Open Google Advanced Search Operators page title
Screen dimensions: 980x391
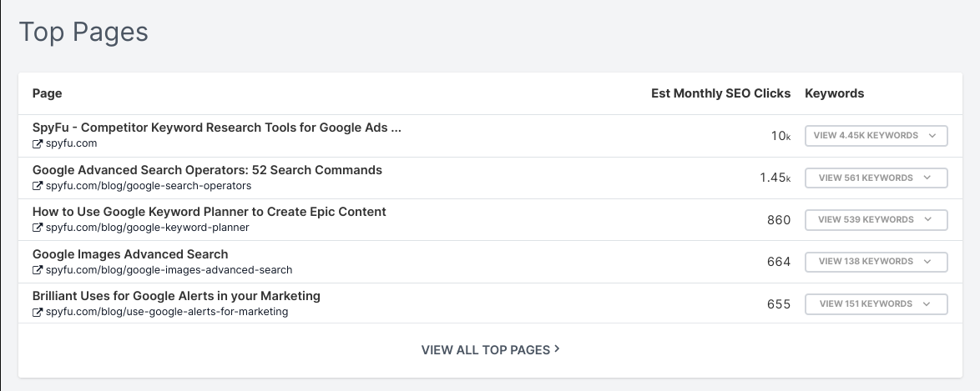207,170
